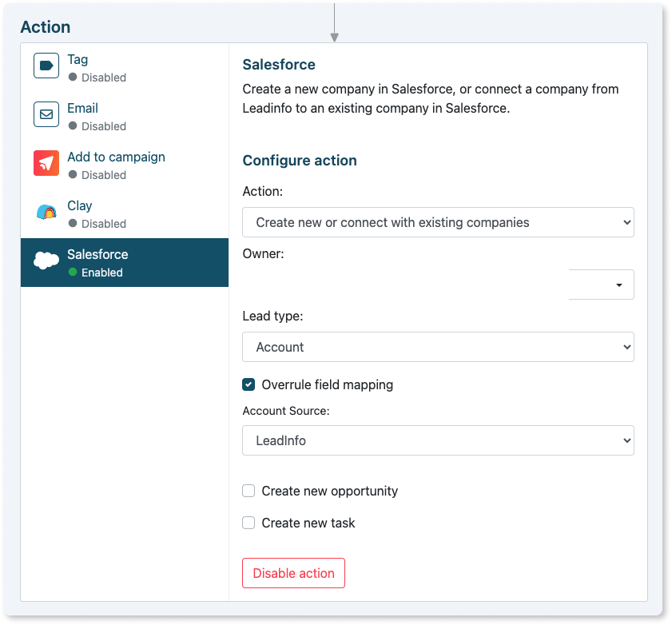Click the green Enabled status dot
The image size is (672, 625).
click(73, 272)
